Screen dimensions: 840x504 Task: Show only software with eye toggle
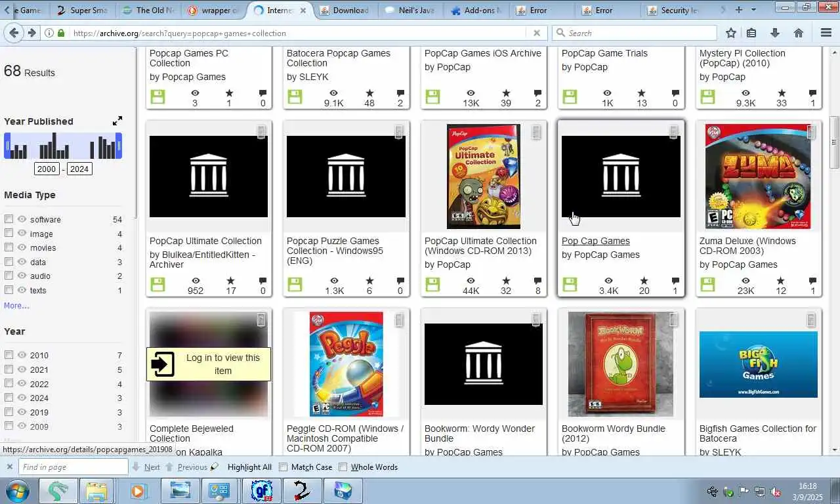tap(22, 219)
